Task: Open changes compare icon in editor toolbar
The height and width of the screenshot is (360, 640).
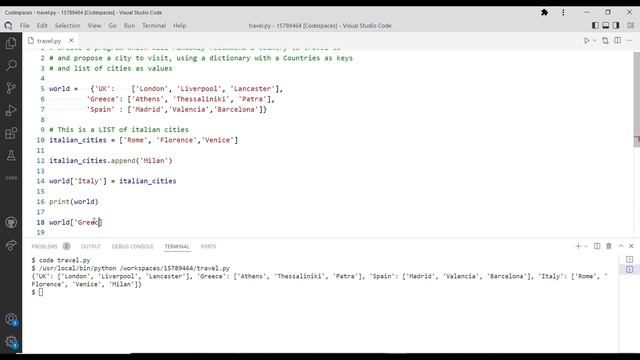Action: (605, 40)
